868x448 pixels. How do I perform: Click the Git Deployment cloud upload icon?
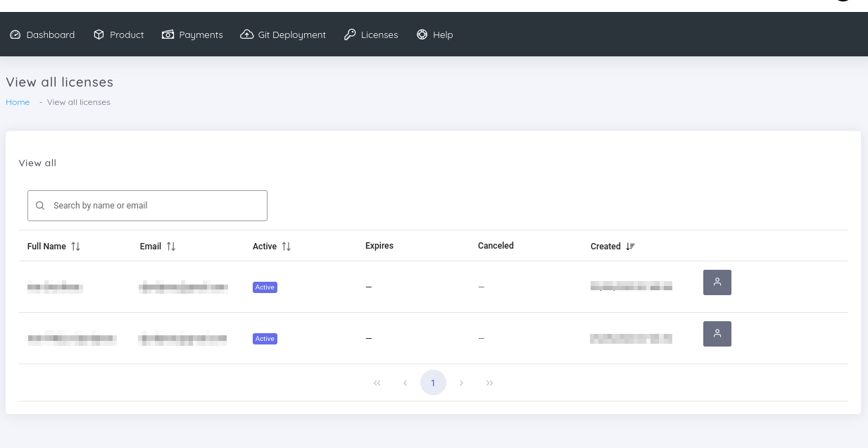[246, 35]
